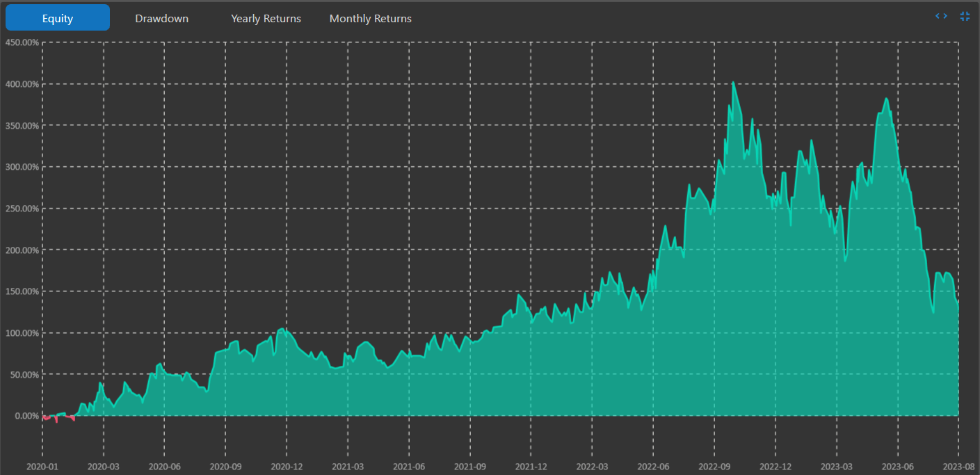Click the 2021-09 date label
980x475 pixels.
(x=470, y=466)
